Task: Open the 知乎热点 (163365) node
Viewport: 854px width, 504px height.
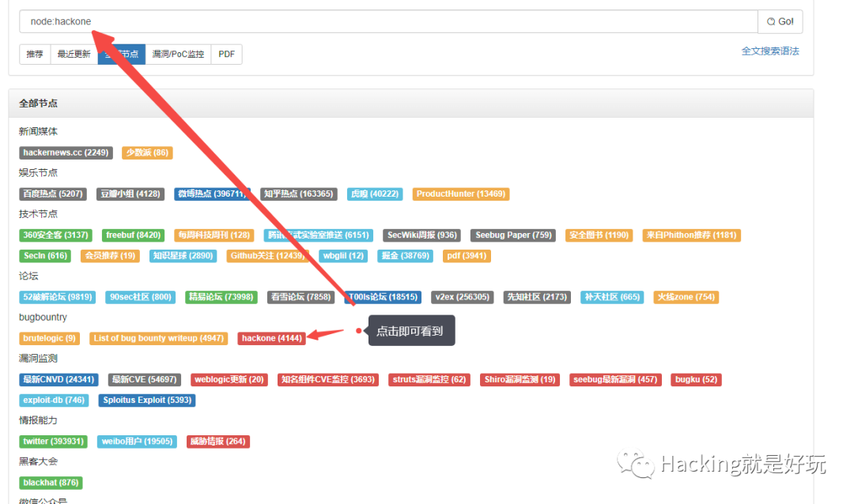Action: point(298,194)
